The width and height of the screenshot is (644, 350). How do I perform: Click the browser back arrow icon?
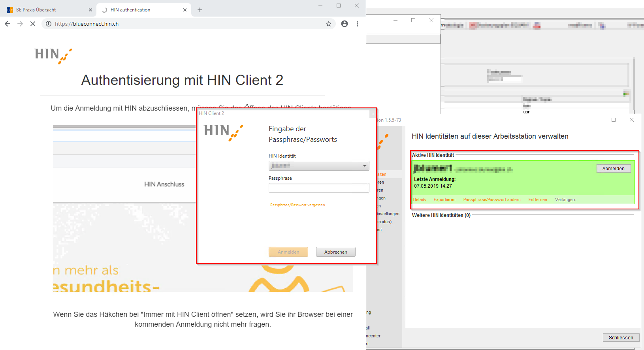[8, 24]
